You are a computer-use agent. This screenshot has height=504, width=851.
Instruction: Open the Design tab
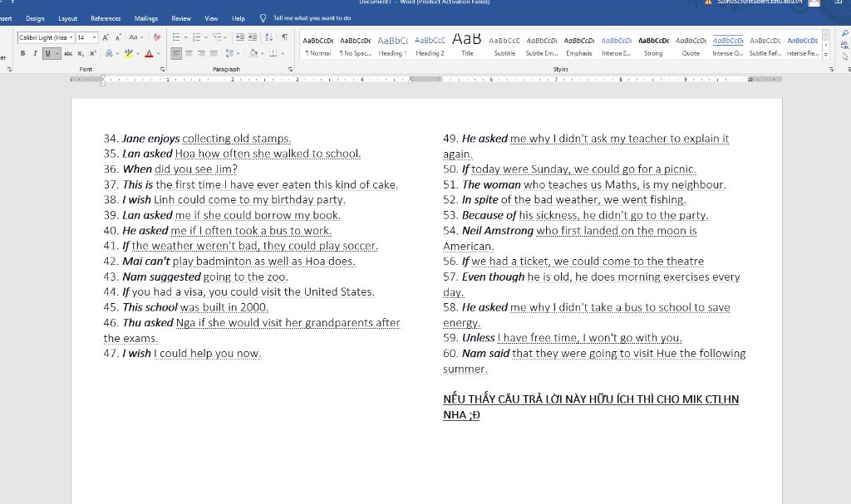click(35, 18)
